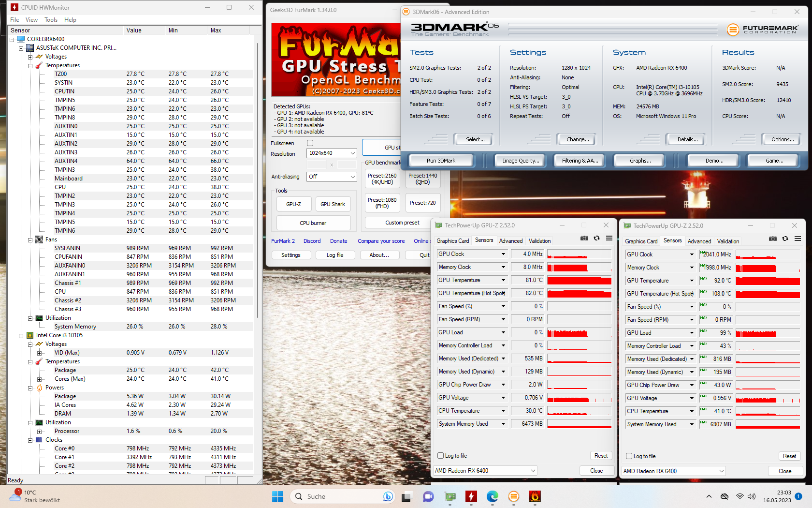Viewport: 812px width, 508px height.
Task: Open the FurMark Resolution dropdown showing 1024x640
Action: click(x=332, y=153)
